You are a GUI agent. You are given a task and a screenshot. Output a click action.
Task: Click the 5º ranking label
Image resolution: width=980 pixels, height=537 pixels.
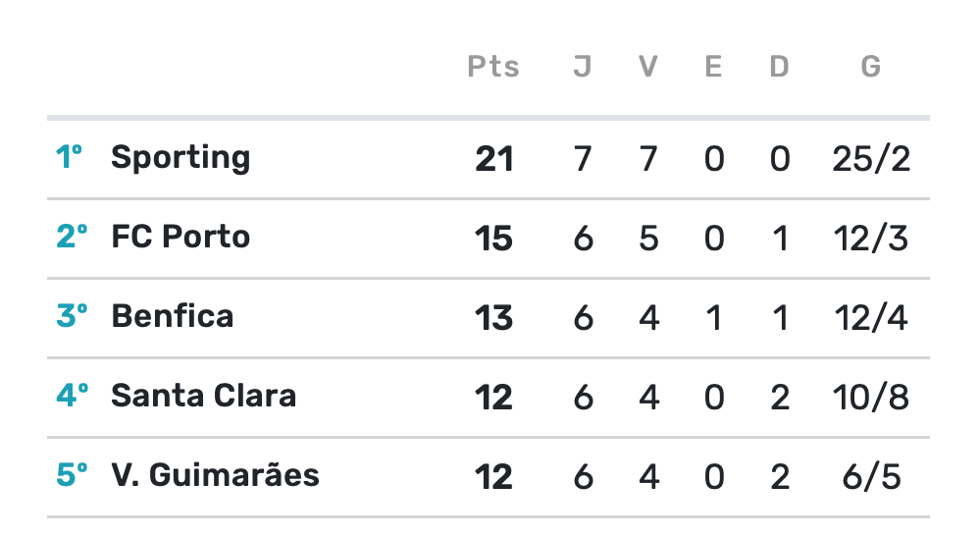[71, 476]
